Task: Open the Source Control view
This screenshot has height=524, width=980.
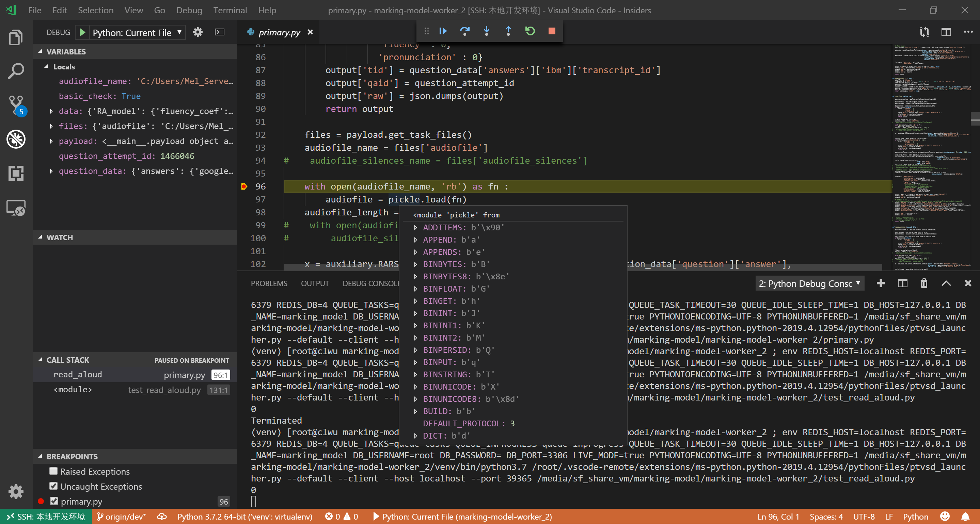Action: coord(16,104)
